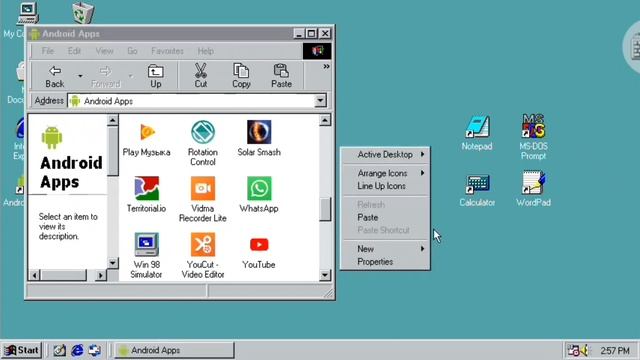Open the Back history dropdown arrow

click(x=80, y=76)
